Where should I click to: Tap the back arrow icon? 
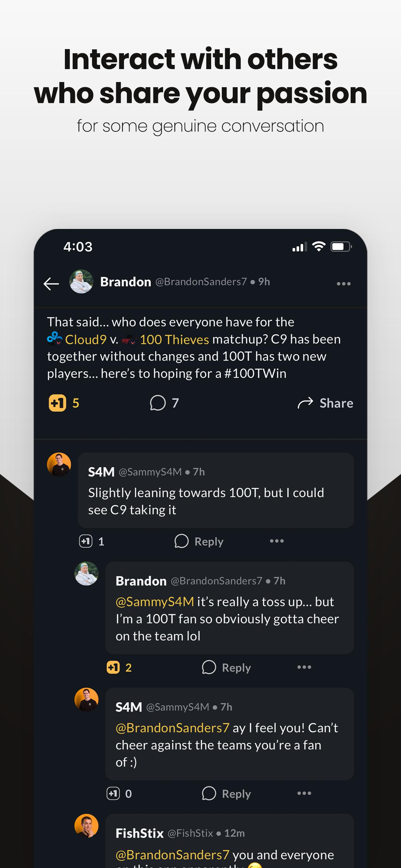point(51,284)
